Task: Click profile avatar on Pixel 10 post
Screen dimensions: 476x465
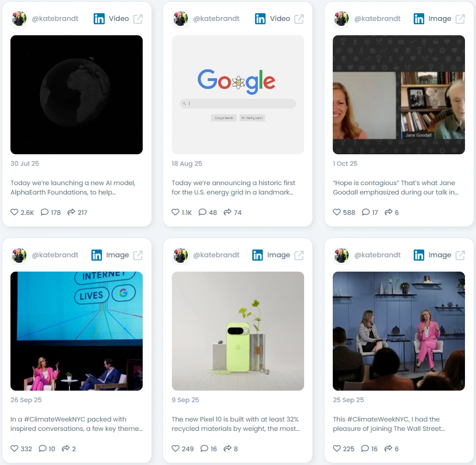Action: pos(180,255)
